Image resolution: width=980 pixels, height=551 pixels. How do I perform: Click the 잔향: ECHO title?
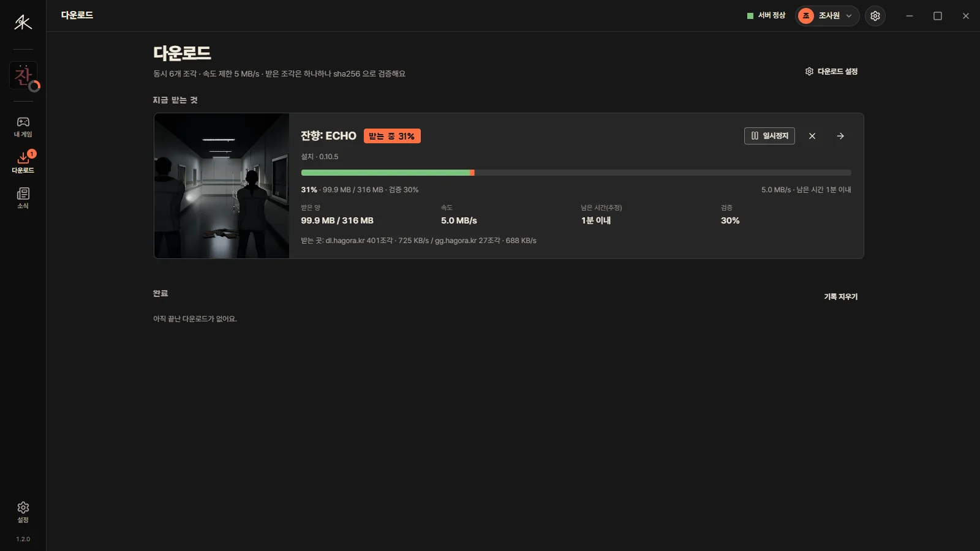[328, 136]
